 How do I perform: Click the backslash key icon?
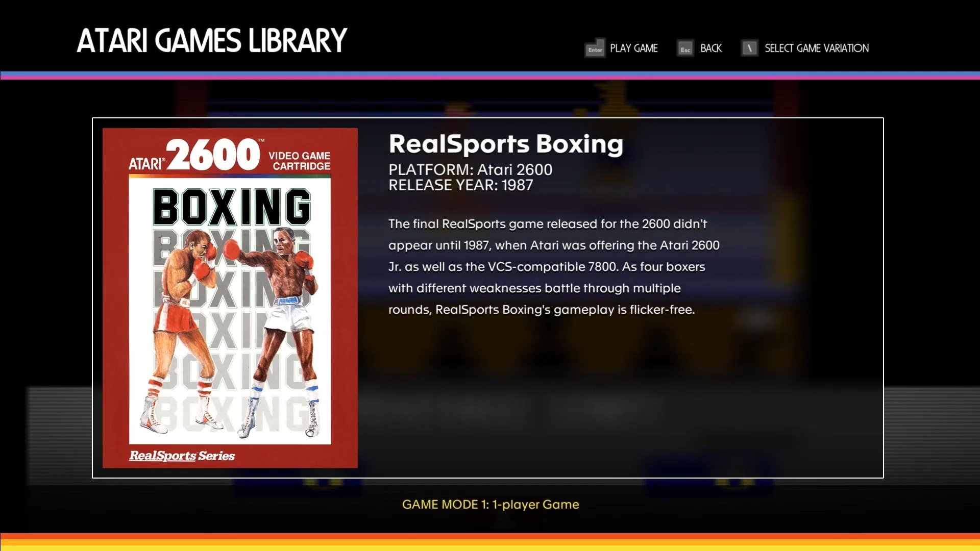pos(749,48)
